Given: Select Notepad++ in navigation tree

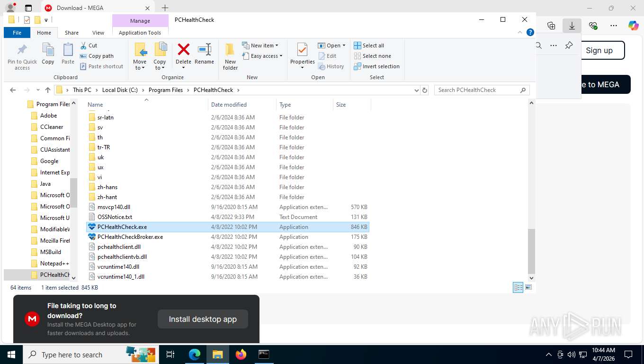Looking at the screenshot, I should [50, 264].
